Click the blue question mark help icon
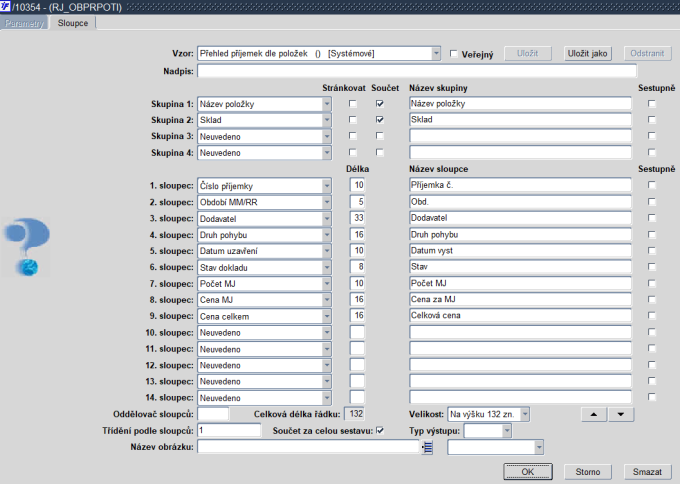This screenshot has width=680, height=484. click(27, 247)
